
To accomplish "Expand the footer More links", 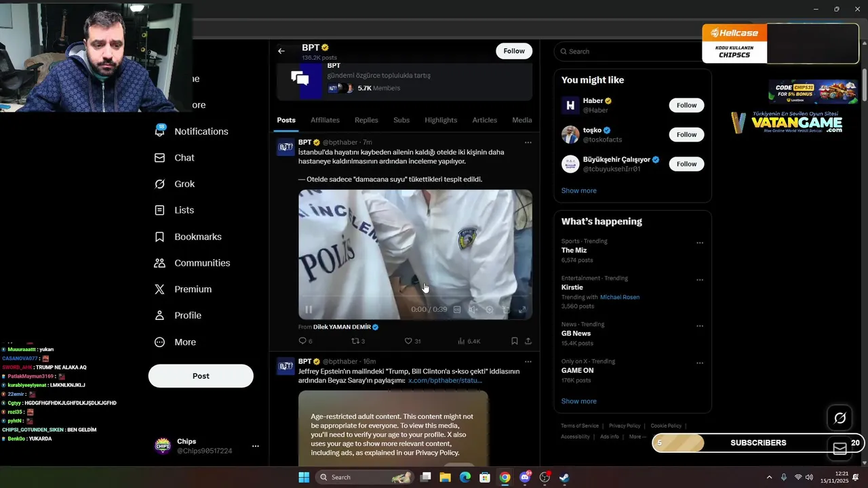I will click(x=637, y=436).
